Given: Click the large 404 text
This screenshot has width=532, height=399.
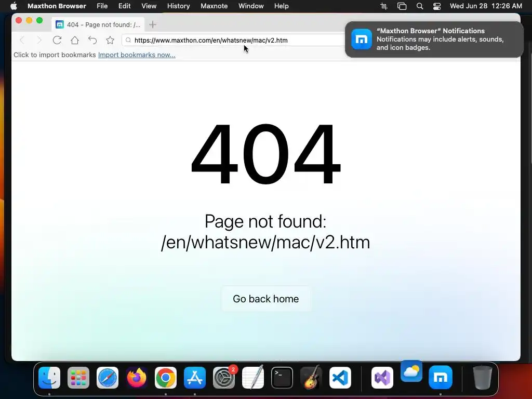Looking at the screenshot, I should (x=265, y=154).
